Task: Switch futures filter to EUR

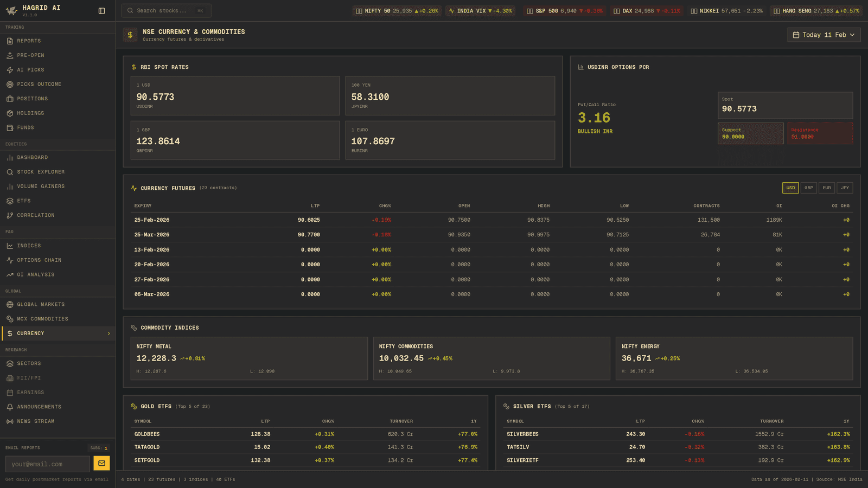Action: 827,188
